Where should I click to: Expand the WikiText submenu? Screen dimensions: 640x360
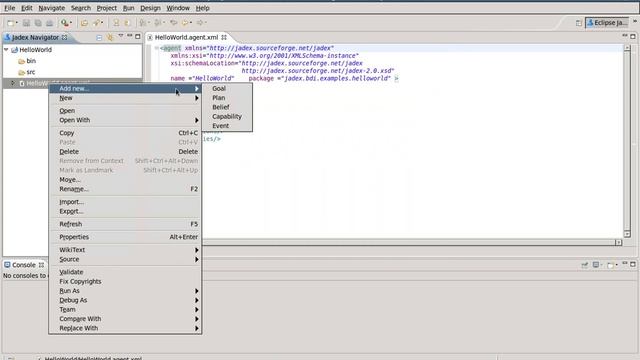[125, 250]
